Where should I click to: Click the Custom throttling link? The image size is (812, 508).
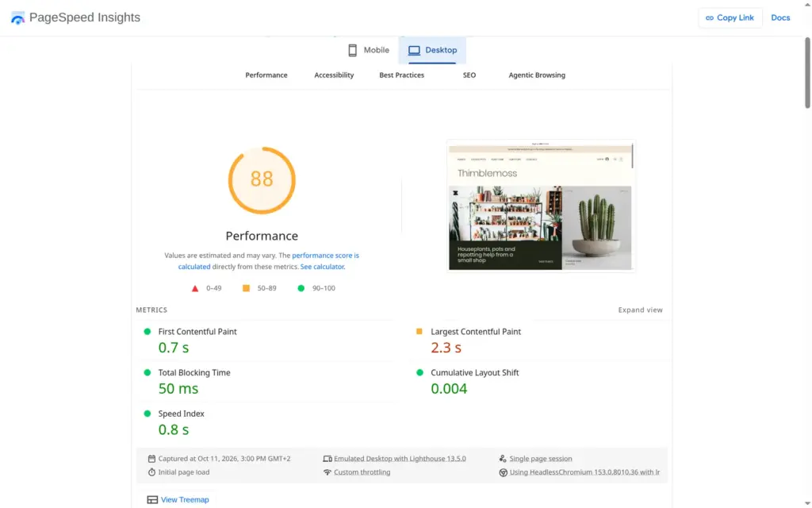click(362, 472)
